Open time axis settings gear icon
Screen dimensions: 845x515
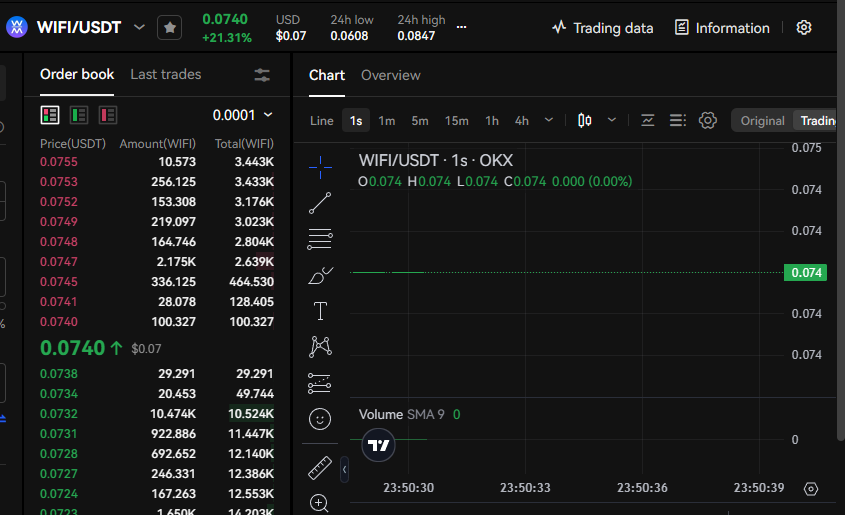(x=811, y=489)
